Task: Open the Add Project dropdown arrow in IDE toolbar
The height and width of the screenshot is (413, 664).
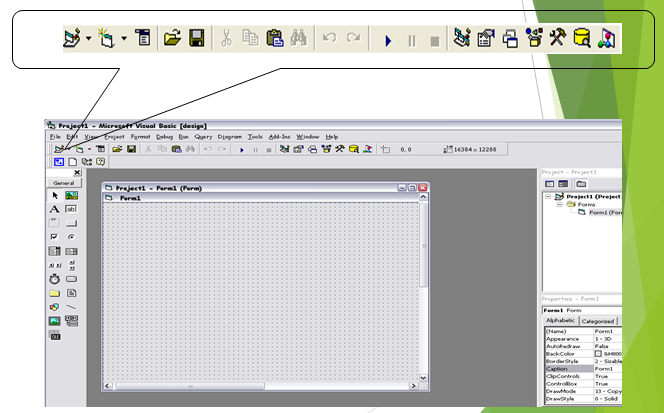Action: pos(69,149)
